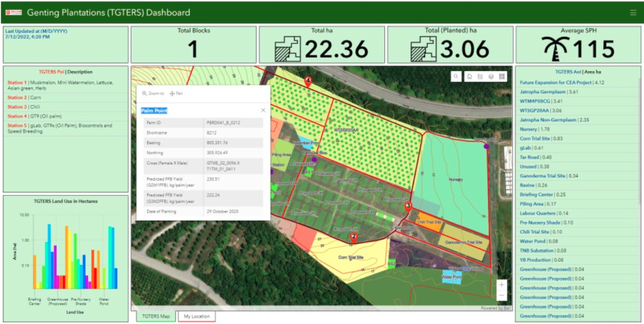Switch to the My Location tab
The image size is (644, 324).
pyautogui.click(x=197, y=316)
